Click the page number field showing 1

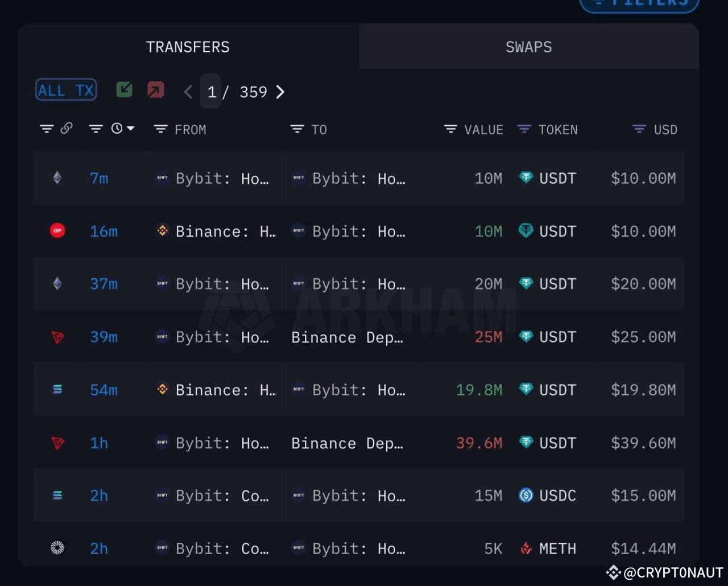click(x=211, y=92)
